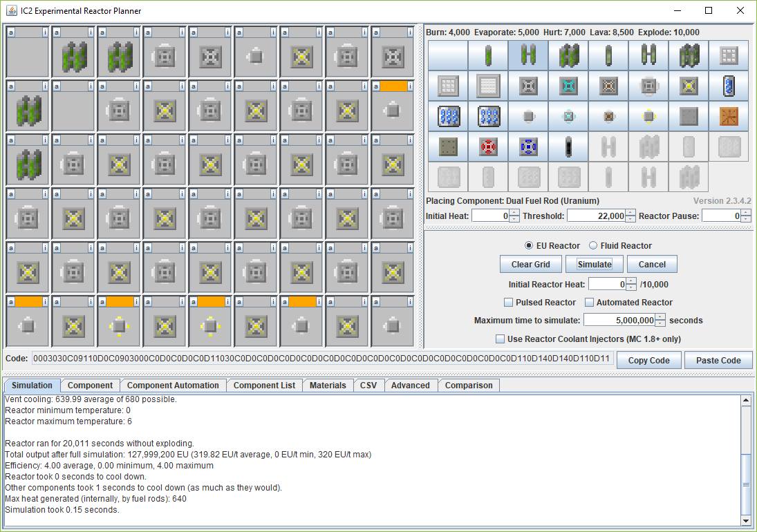The width and height of the screenshot is (757, 532).
Task: Choose the empty eraser slot in palette
Action: pos(448,55)
